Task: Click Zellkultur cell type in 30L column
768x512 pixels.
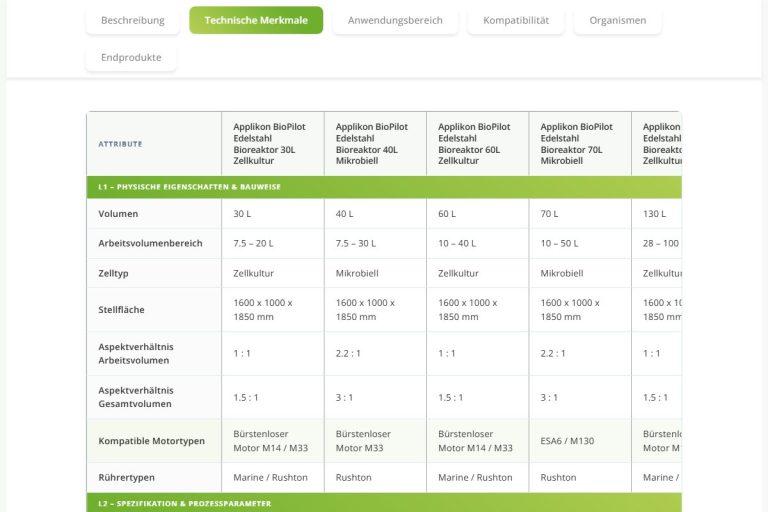Action: tap(273, 273)
